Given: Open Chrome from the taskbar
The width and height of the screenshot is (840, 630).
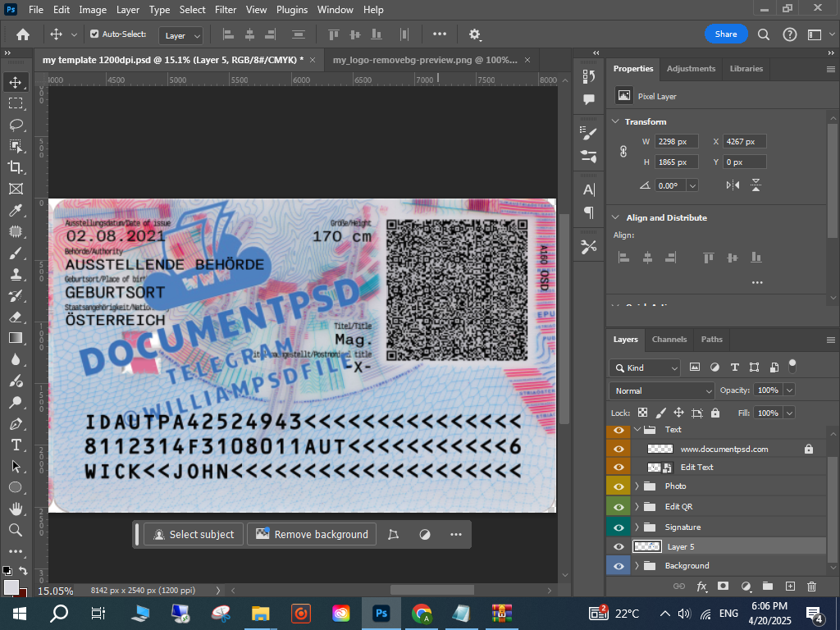Looking at the screenshot, I should 422,614.
